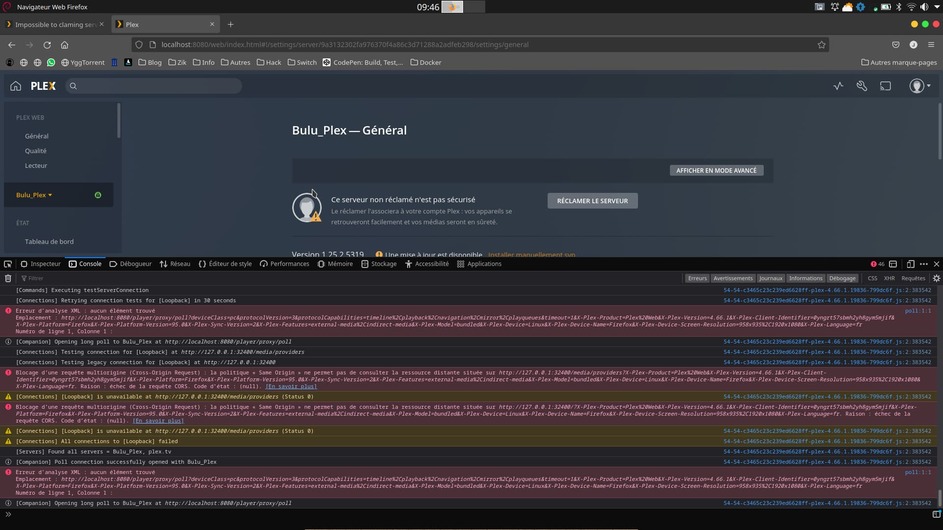Click the tracking protection shield icon

[x=139, y=45]
